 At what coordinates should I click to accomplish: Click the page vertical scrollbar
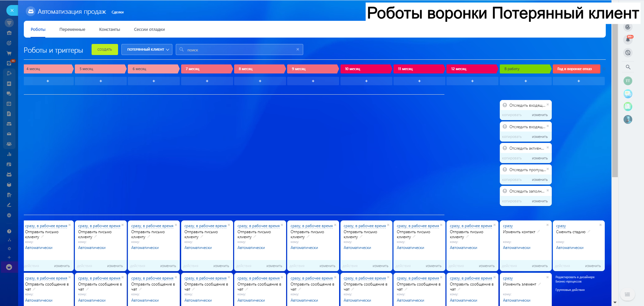615,101
